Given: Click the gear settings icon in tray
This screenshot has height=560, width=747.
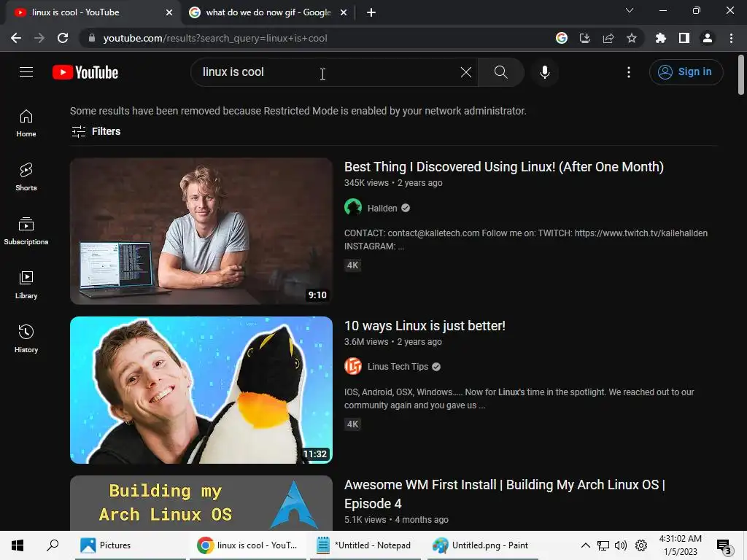Looking at the screenshot, I should point(641,545).
